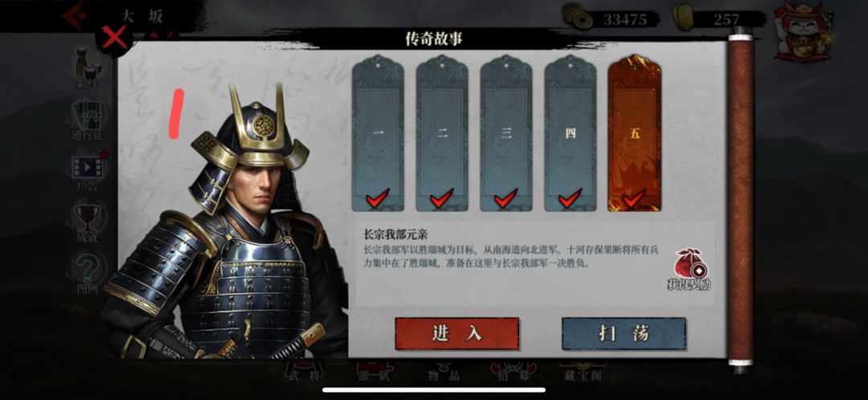Open the 成就 trophy achievements icon
868x400 pixels.
(88, 223)
